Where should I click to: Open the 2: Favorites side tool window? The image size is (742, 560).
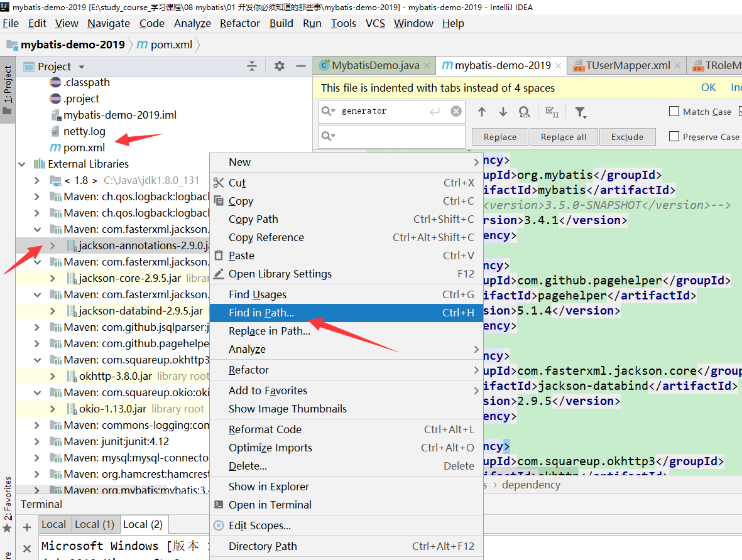tap(8, 504)
